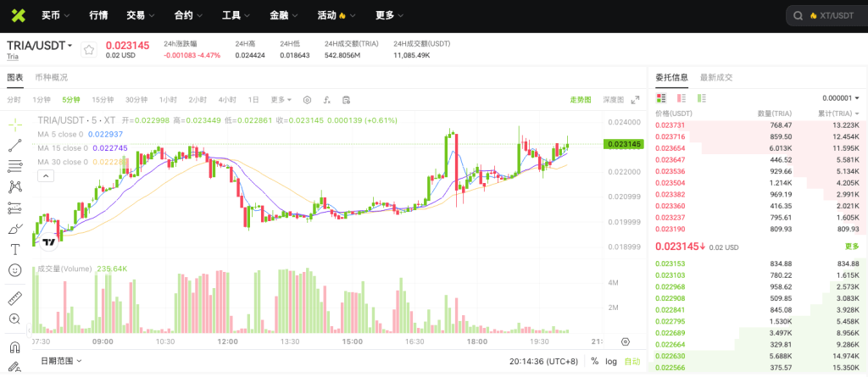Toggle percent scale on the chart

point(594,362)
